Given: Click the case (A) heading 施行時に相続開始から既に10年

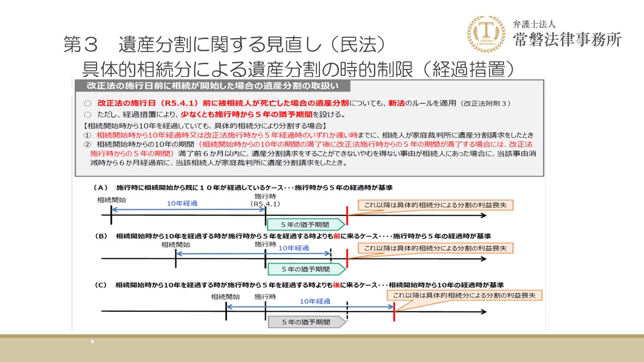Looking at the screenshot, I should coord(243,187).
